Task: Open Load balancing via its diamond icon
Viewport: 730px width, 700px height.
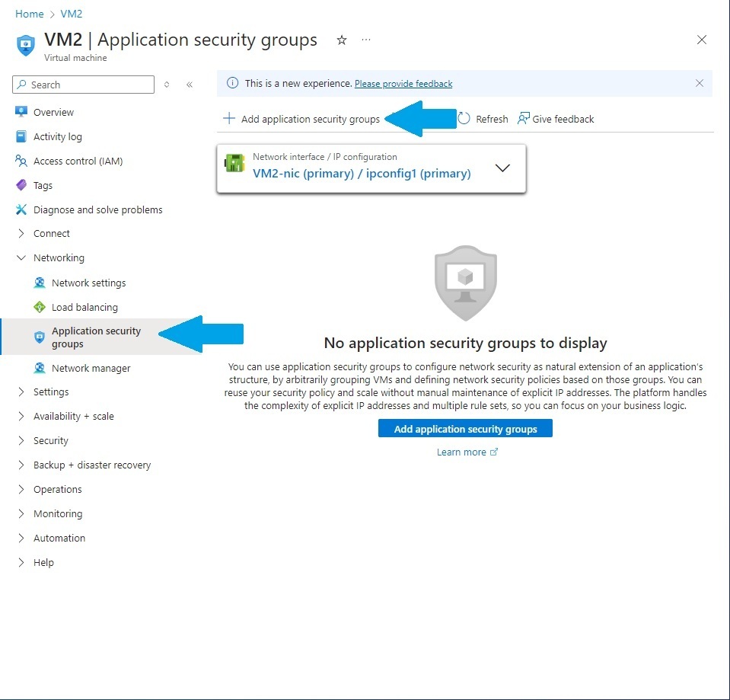Action: tap(39, 307)
